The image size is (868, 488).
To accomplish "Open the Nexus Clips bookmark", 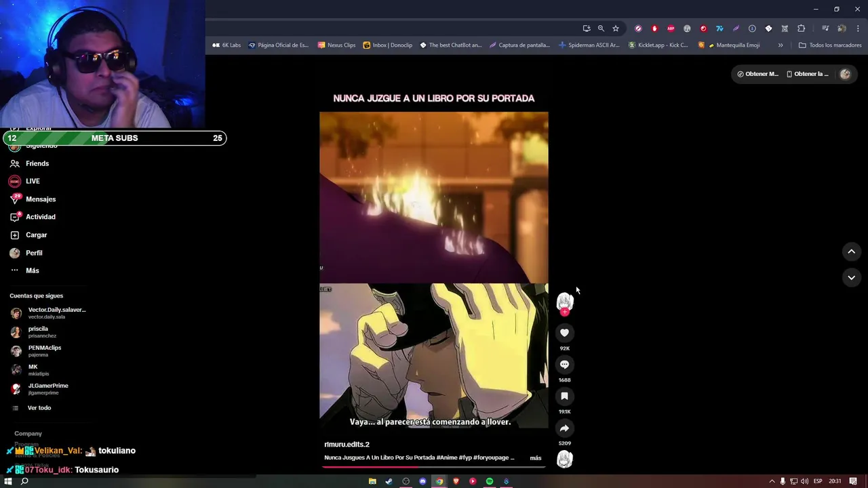I will click(x=336, y=45).
